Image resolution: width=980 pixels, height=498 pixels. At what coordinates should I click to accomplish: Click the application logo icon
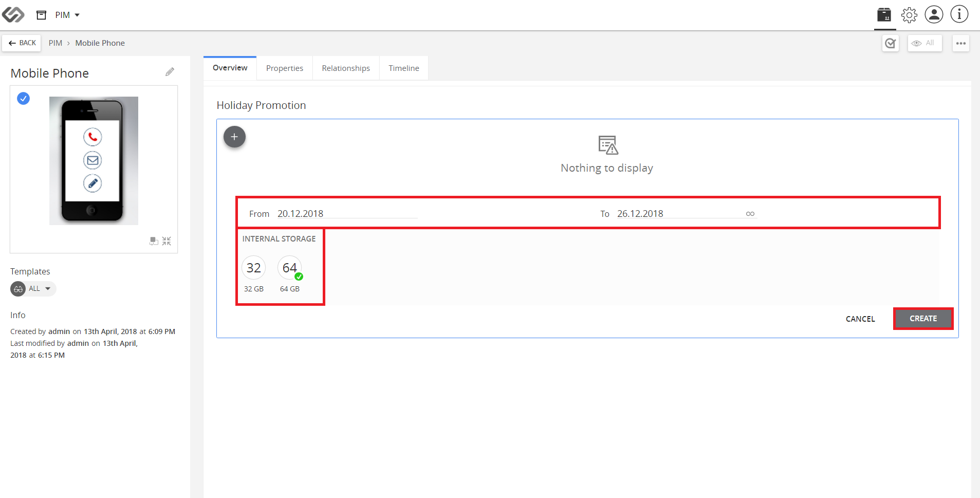pyautogui.click(x=13, y=15)
